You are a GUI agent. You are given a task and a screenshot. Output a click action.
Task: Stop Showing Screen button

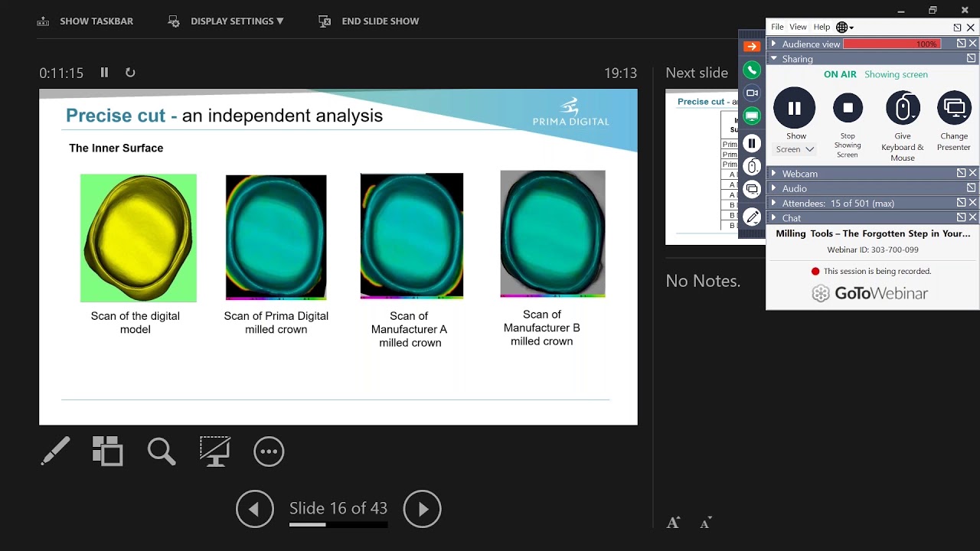tap(848, 108)
